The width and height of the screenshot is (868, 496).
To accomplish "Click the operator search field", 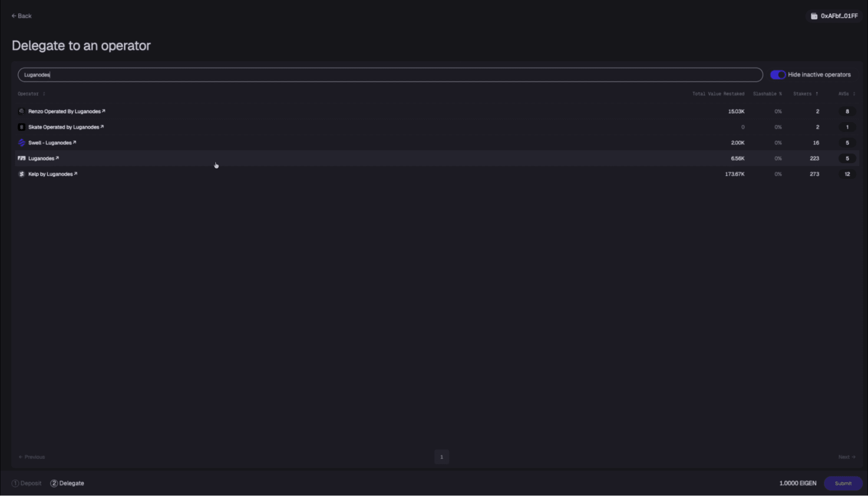I will coord(390,75).
